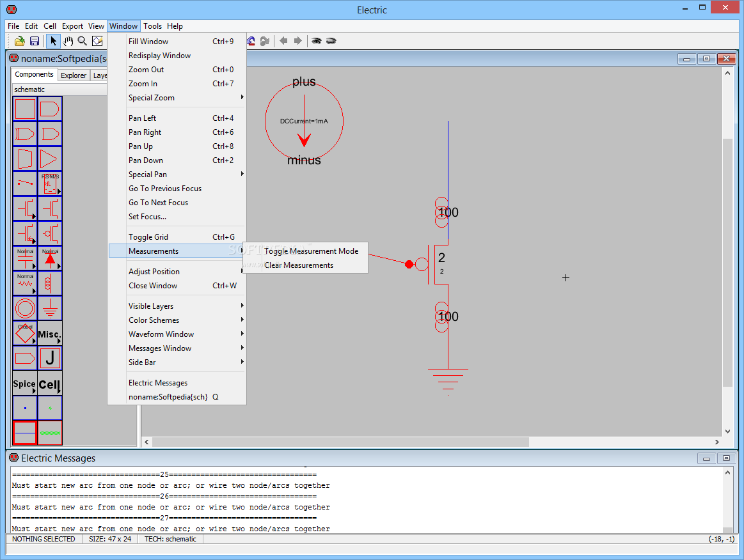Viewport: 744px width, 560px height.
Task: Pick the ground symbol component
Action: pyautogui.click(x=50, y=308)
